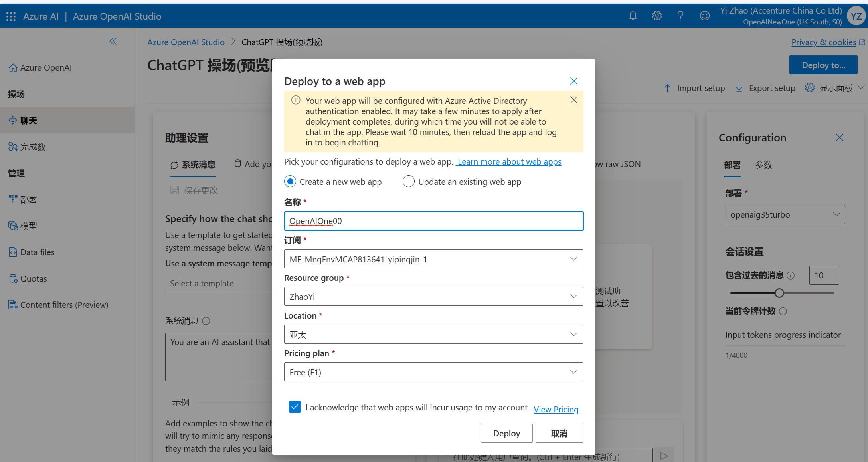The height and width of the screenshot is (462, 868).
Task: Expand the Resource group dropdown
Action: click(x=434, y=296)
